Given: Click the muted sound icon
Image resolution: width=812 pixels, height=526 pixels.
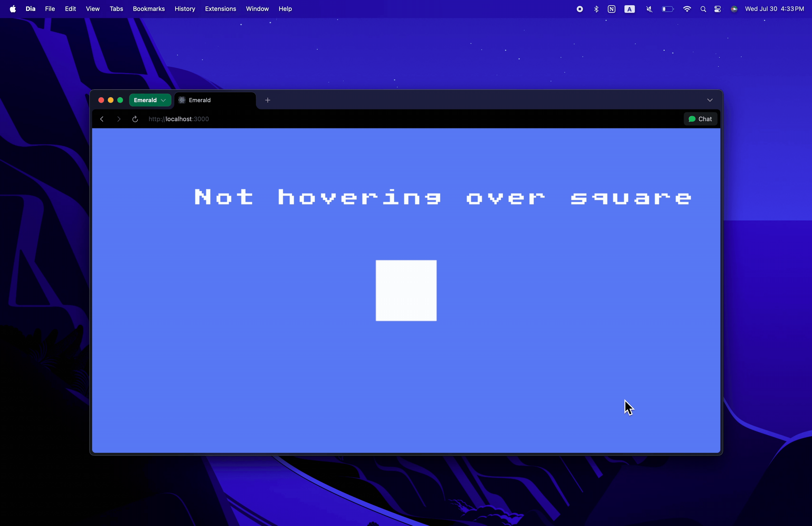Looking at the screenshot, I should [x=649, y=9].
